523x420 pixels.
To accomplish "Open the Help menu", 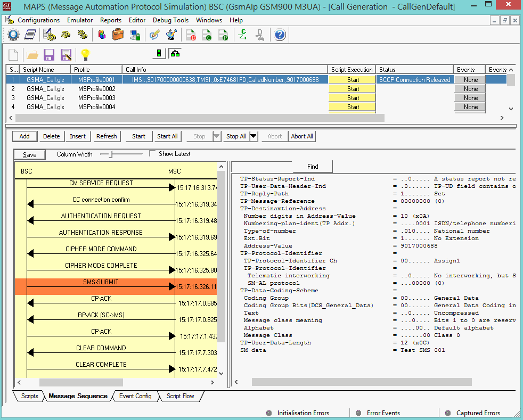I will point(236,20).
